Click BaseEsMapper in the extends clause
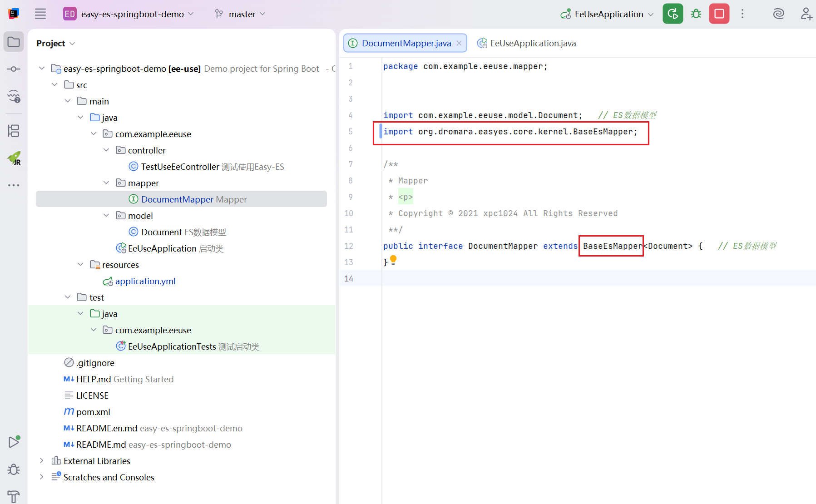 tap(613, 246)
